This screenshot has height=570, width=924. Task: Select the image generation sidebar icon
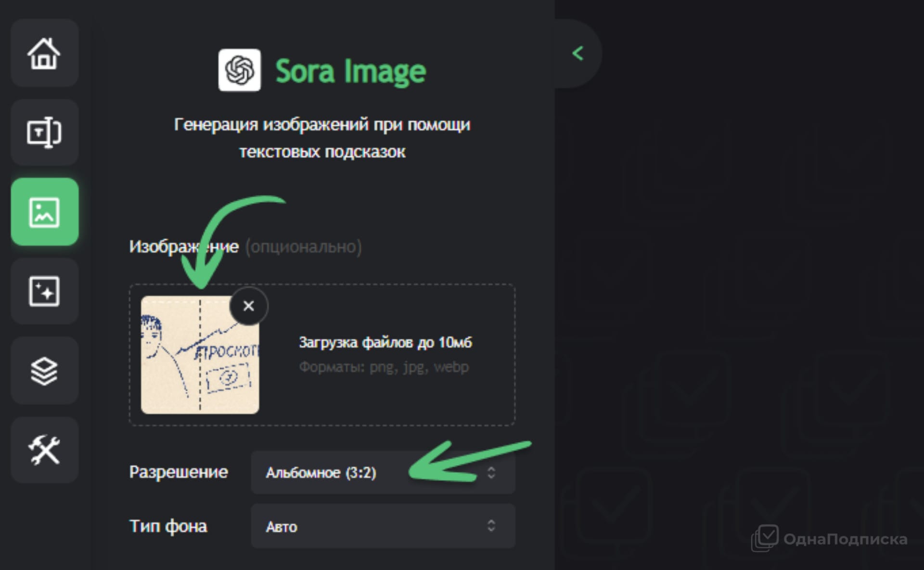[44, 212]
